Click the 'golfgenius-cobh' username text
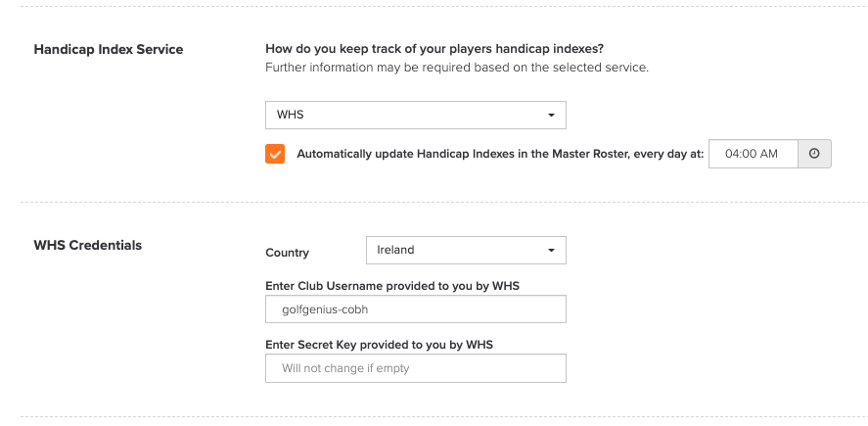Screen dimensions: 868x426 (x=325, y=309)
